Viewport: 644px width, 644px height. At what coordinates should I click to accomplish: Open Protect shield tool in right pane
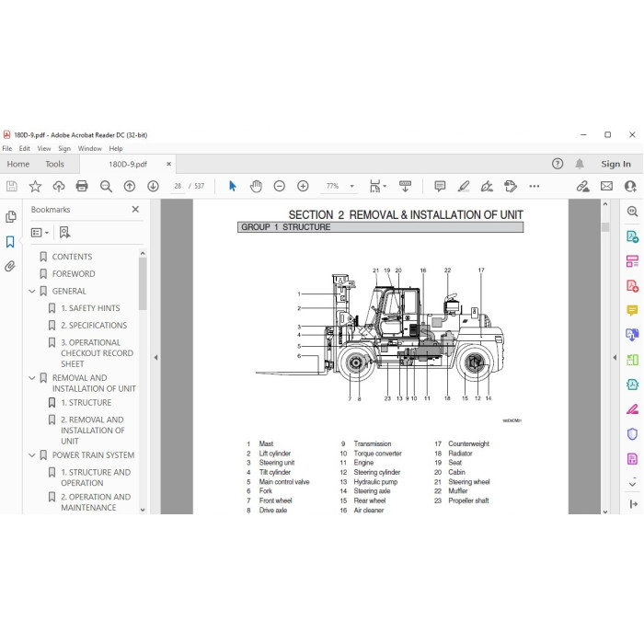click(632, 433)
